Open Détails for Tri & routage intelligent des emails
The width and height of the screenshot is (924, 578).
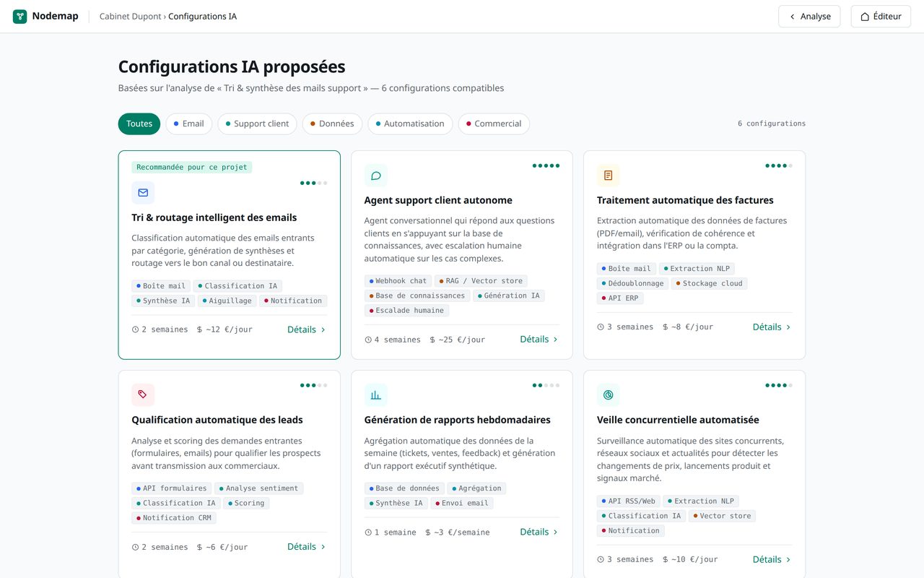pyautogui.click(x=307, y=329)
